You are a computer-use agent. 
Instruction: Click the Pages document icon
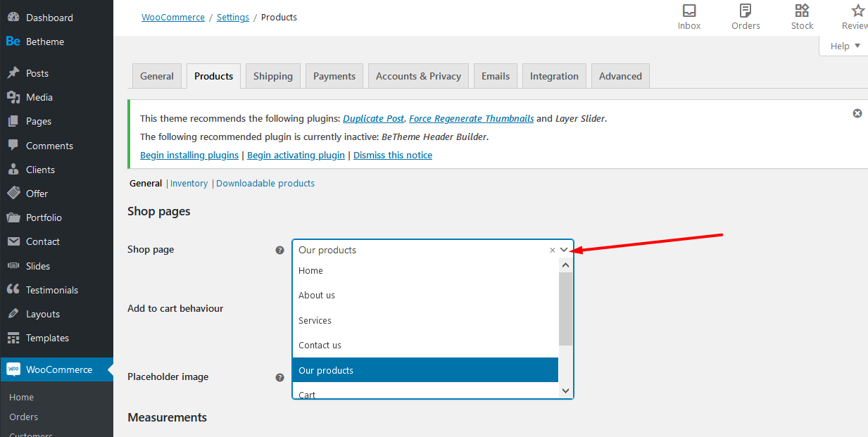click(x=13, y=121)
